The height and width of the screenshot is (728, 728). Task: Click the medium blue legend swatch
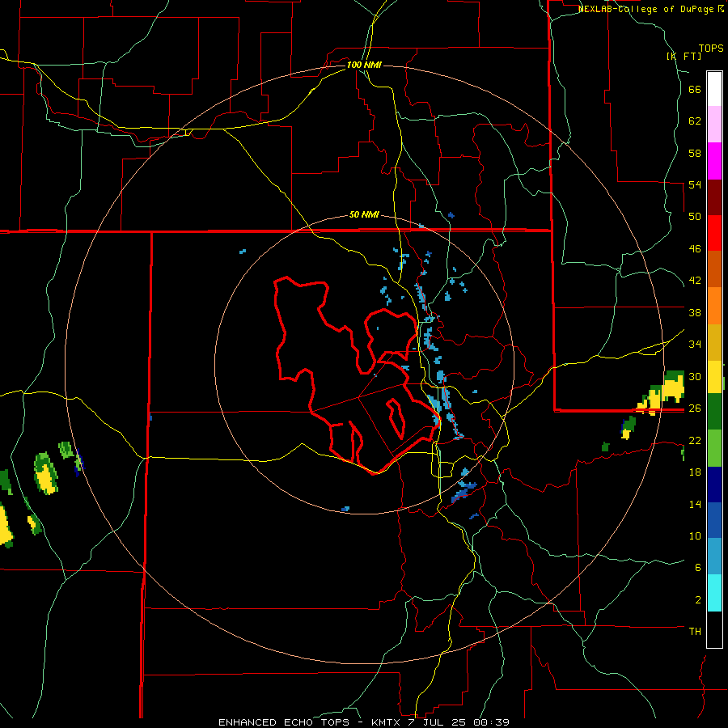coord(714,520)
